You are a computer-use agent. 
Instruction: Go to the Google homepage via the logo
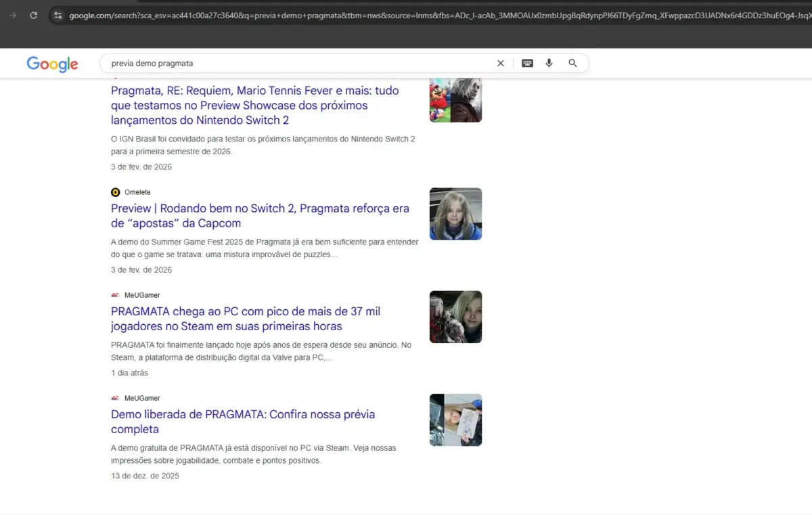(52, 64)
